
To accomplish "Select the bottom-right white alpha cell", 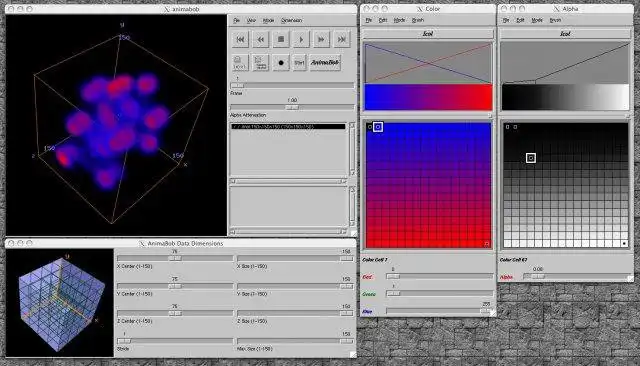I will [624, 244].
